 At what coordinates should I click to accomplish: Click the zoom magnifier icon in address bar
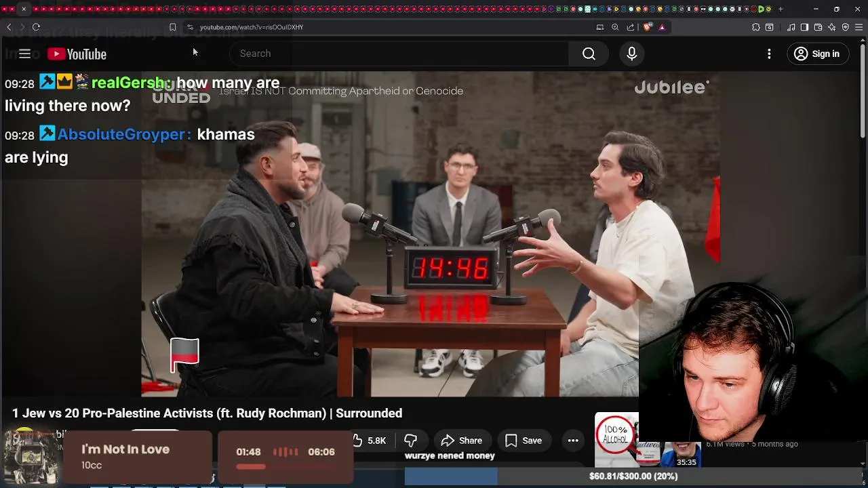(615, 27)
